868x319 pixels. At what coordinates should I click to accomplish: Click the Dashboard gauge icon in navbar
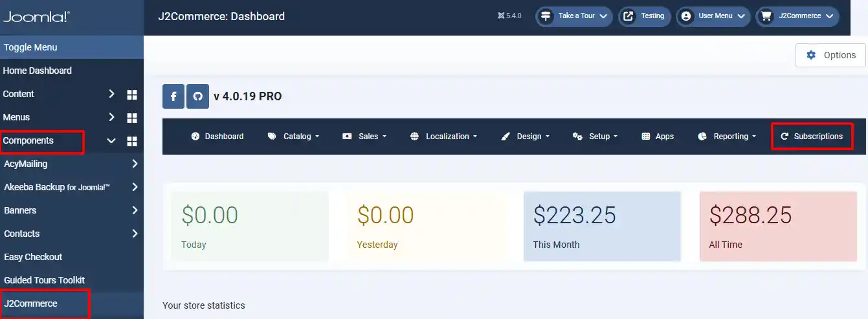[195, 137]
